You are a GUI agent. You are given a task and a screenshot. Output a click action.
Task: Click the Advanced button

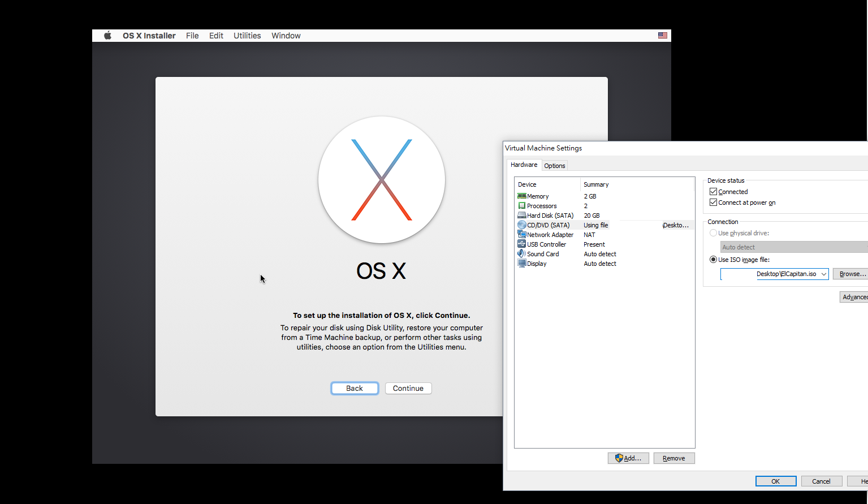[x=854, y=297]
